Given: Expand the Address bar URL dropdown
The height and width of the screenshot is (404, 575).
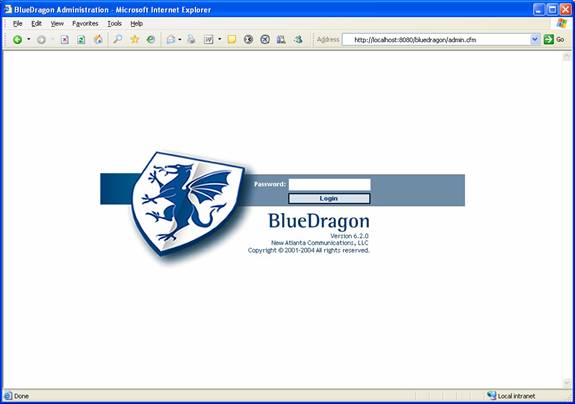Looking at the screenshot, I should pyautogui.click(x=535, y=39).
